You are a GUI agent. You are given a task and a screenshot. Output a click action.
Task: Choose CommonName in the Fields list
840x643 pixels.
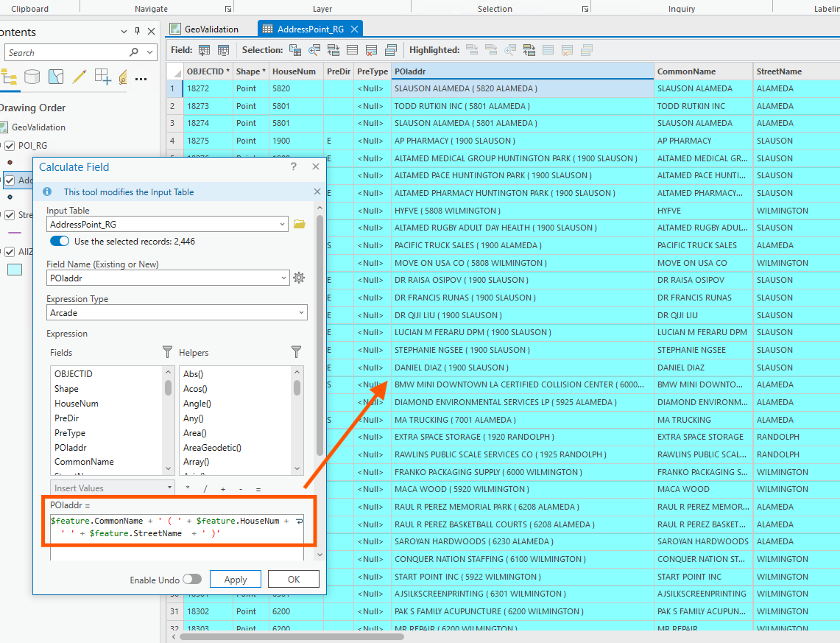point(84,461)
